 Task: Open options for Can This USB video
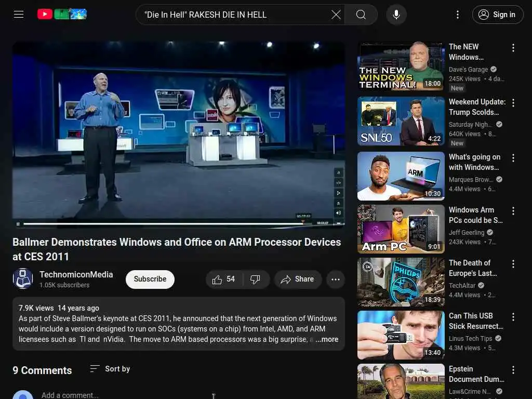click(x=513, y=317)
